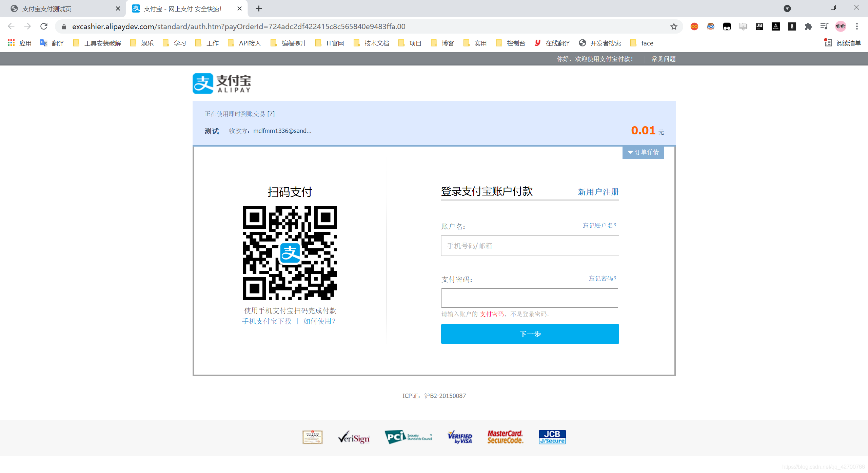The height and width of the screenshot is (473, 868).
Task: Open the 博客 bookmark folder
Action: pyautogui.click(x=442, y=43)
